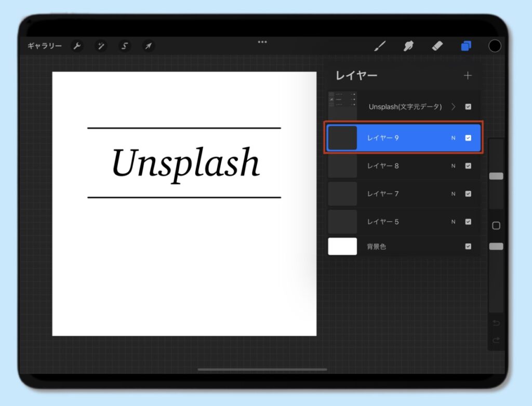Uncheck visibility for レイヤー 8
The height and width of the screenshot is (406, 532).
click(468, 166)
